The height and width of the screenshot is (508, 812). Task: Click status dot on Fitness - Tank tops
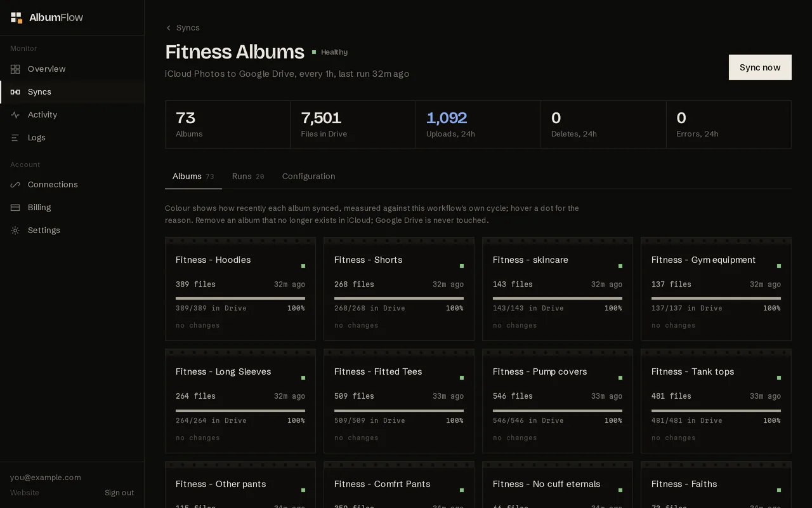point(779,378)
